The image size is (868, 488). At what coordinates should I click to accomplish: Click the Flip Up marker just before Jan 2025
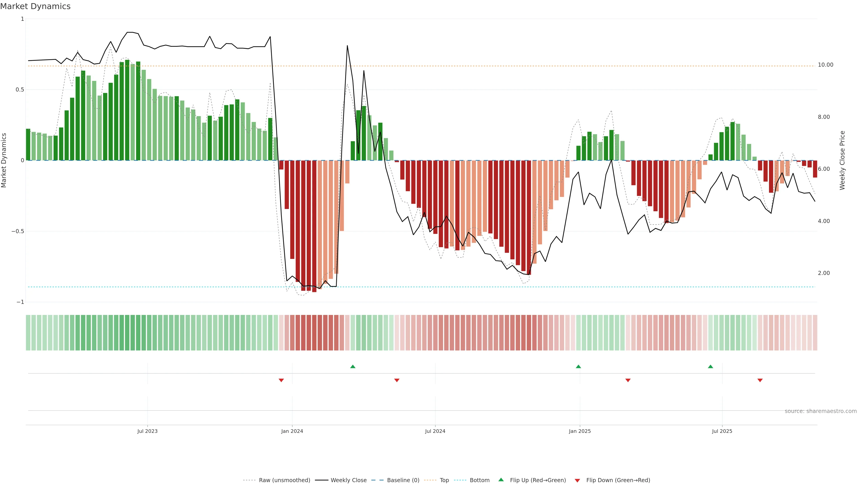tap(578, 366)
